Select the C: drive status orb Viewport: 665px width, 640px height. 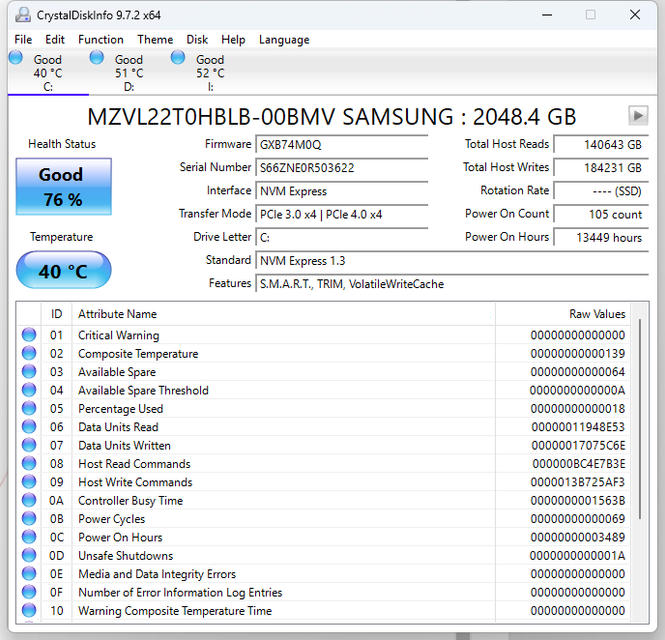(16, 58)
